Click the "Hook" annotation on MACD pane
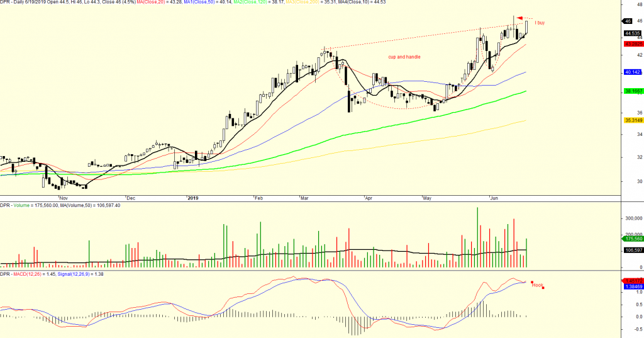Screen dimensions: 644x338 click(537, 285)
